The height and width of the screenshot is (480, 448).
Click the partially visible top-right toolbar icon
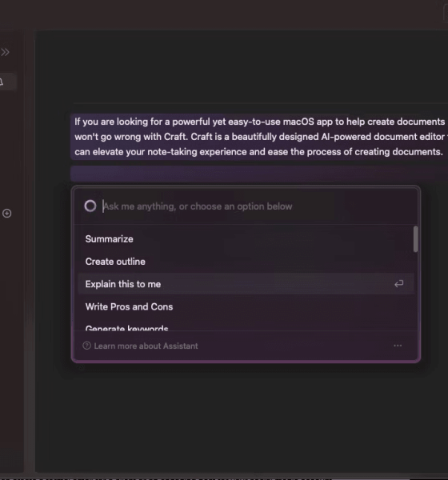[446, 12]
